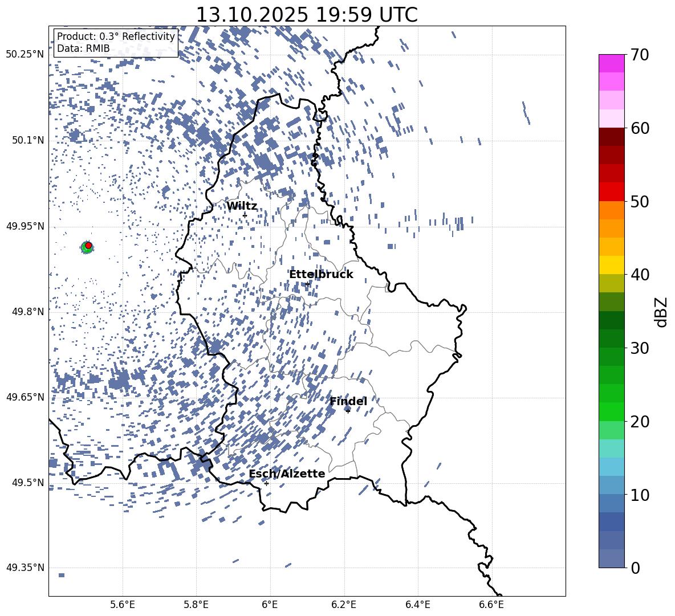The width and height of the screenshot is (675, 616).
Task: Click the Esch/Alzette city label
Action: (x=287, y=474)
